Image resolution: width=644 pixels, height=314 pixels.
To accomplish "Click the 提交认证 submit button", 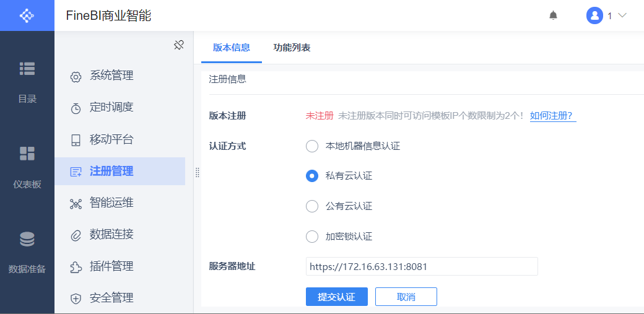I will pos(336,297).
